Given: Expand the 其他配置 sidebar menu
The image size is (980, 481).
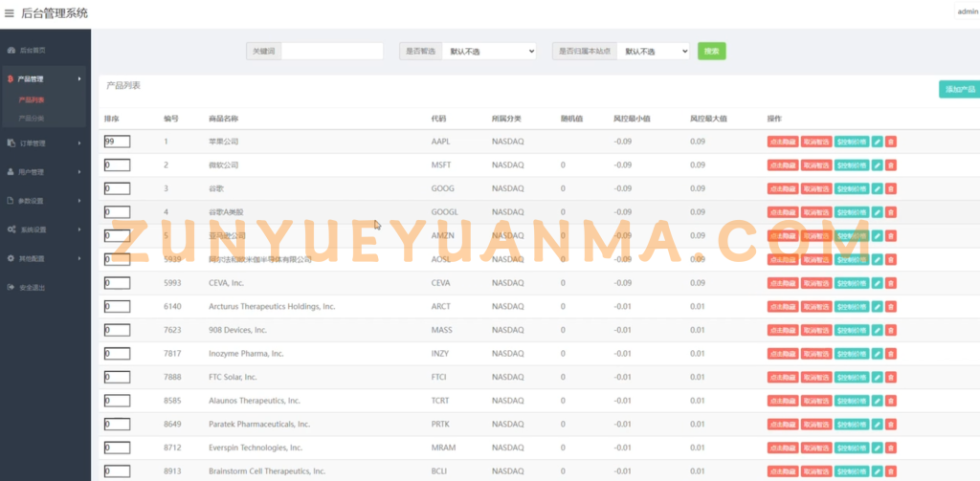Looking at the screenshot, I should point(44,258).
